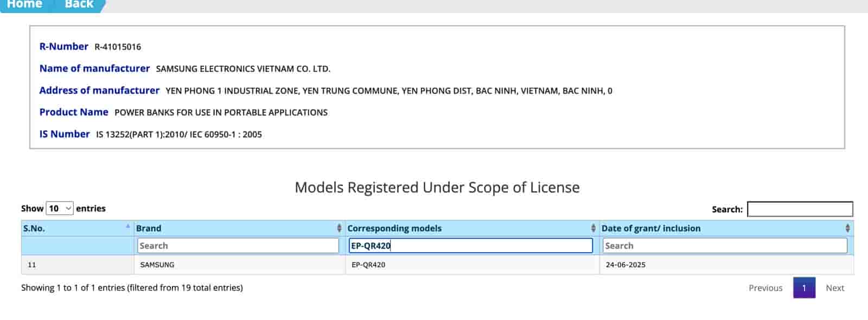
Task: Go back using the Back tab
Action: [79, 4]
